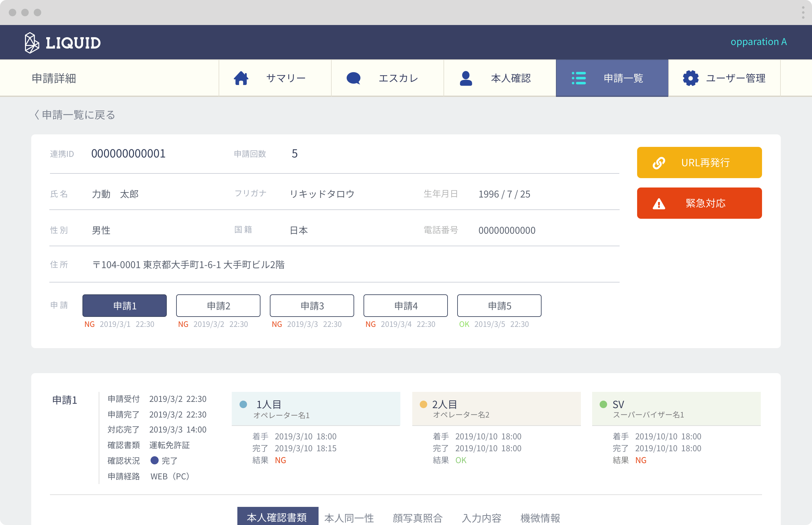The width and height of the screenshot is (812, 525).
Task: Go back via 申請一覧に戻る link
Action: 75,115
